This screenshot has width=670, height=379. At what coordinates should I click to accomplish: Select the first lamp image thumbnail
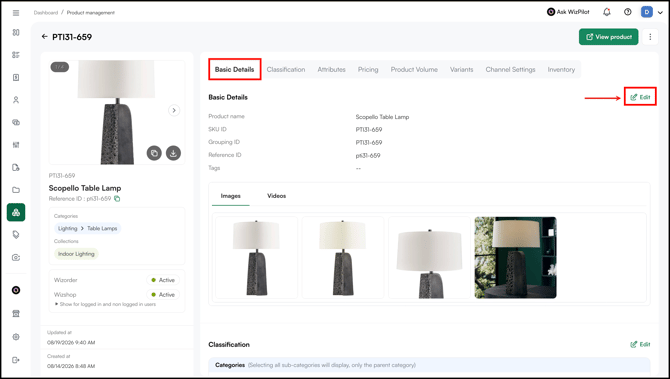[256, 258]
